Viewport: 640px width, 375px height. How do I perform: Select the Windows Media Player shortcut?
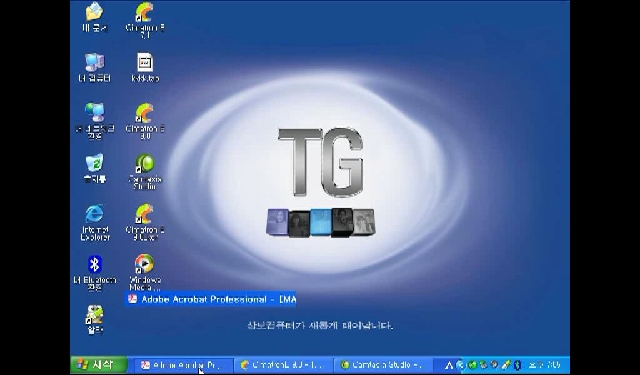click(145, 272)
